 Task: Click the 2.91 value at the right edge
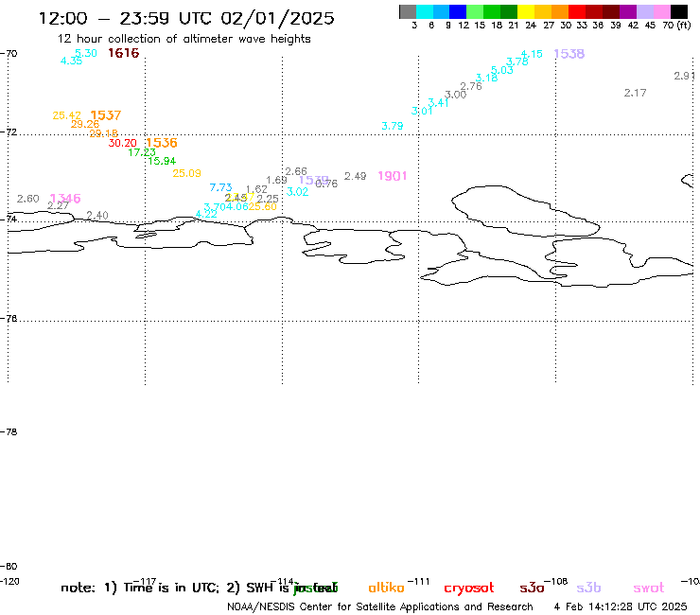click(x=684, y=76)
